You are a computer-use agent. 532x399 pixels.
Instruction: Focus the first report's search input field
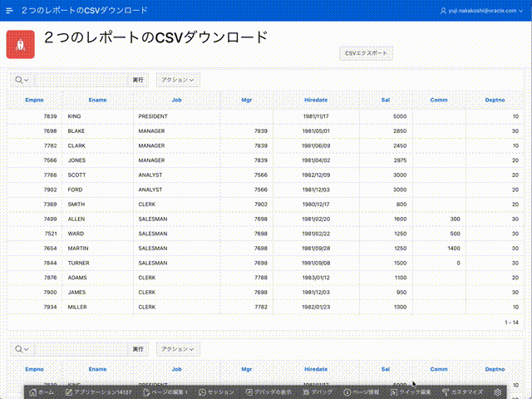point(81,80)
